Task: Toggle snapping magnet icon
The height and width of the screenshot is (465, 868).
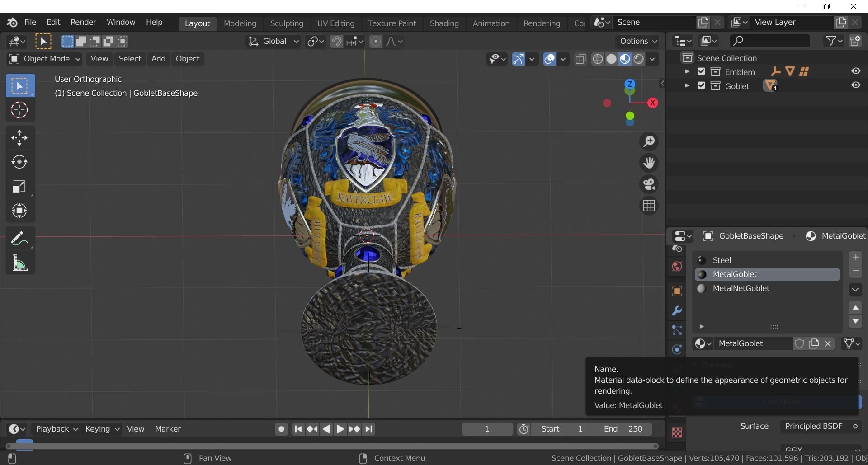Action: [x=336, y=42]
